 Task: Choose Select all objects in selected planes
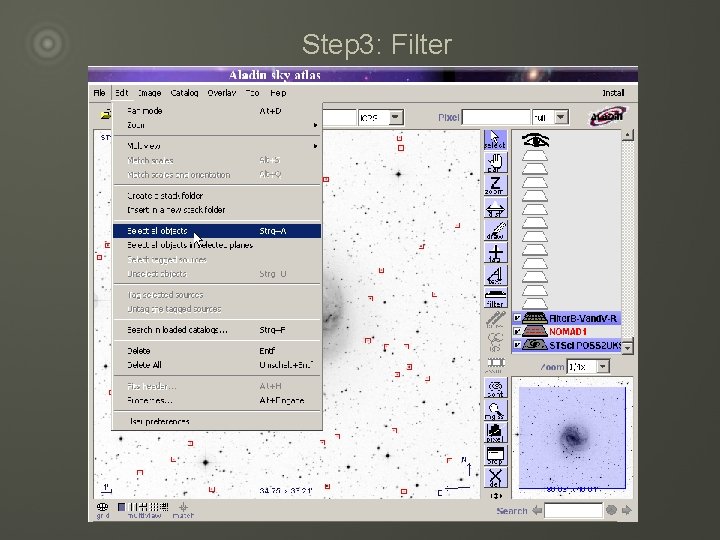217,245
